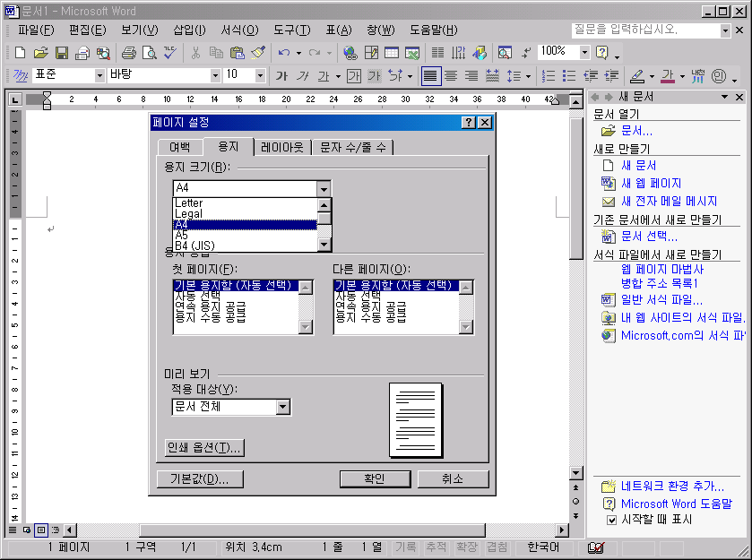Click the document vertical scrollbar thumb

pyautogui.click(x=576, y=189)
